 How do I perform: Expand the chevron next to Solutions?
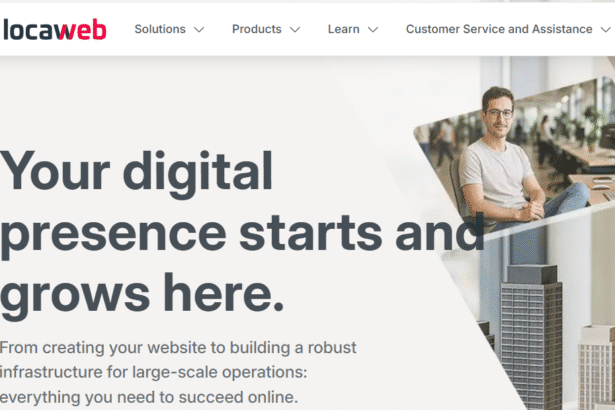(x=199, y=29)
